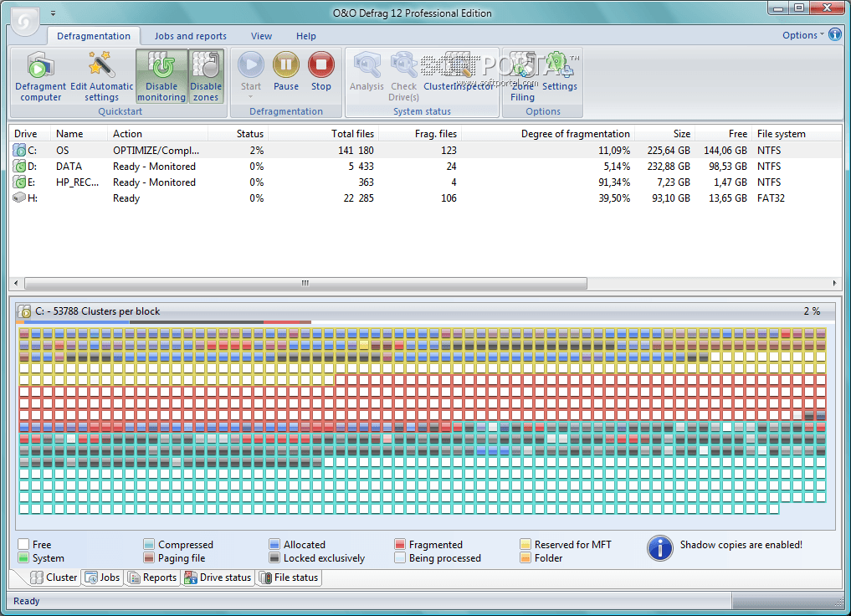Click the System legend color swatch
The width and height of the screenshot is (851, 616).
pos(23,557)
